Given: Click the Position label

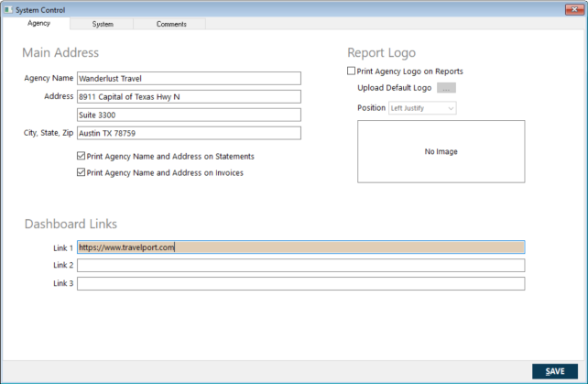Looking at the screenshot, I should 371,108.
